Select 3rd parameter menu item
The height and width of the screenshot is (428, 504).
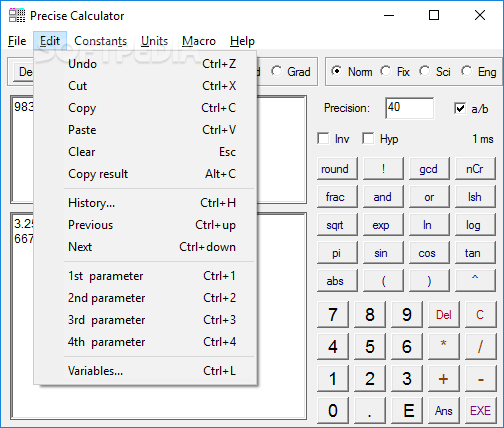tap(145, 320)
